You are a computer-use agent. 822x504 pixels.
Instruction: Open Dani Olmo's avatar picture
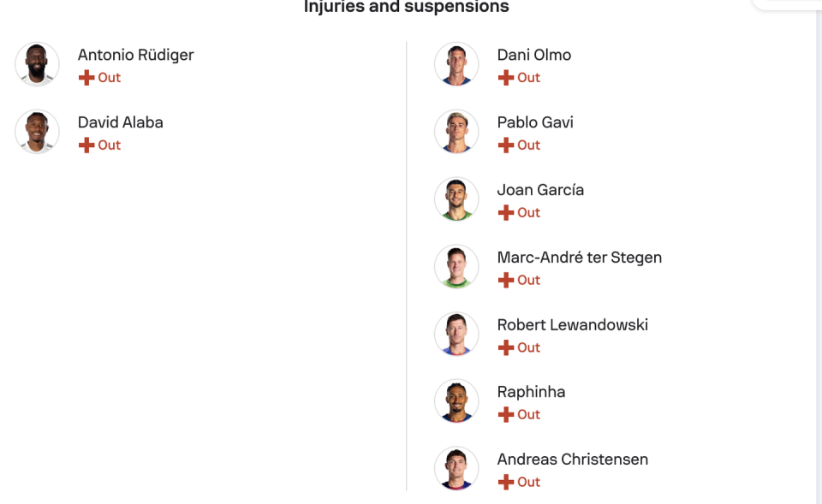(456, 64)
